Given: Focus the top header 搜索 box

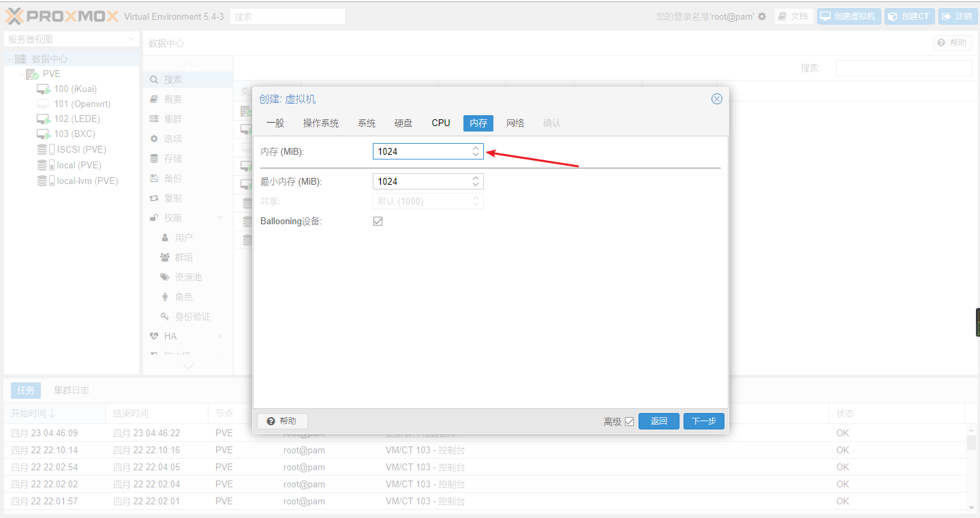Looking at the screenshot, I should (287, 16).
